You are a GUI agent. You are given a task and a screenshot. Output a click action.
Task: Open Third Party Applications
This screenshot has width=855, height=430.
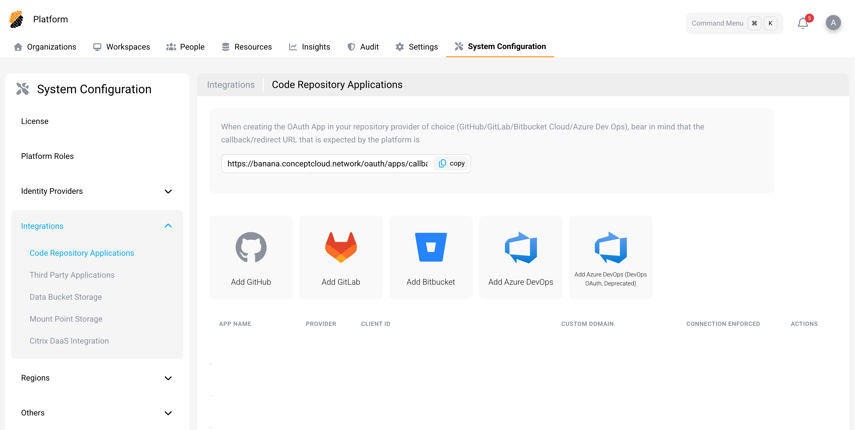point(72,275)
